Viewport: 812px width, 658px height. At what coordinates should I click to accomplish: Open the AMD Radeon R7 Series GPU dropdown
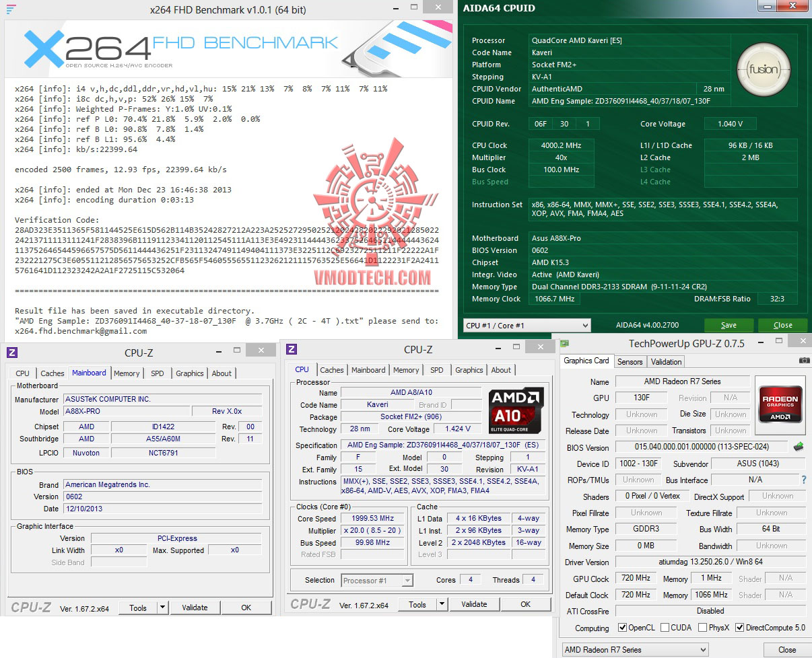point(635,650)
